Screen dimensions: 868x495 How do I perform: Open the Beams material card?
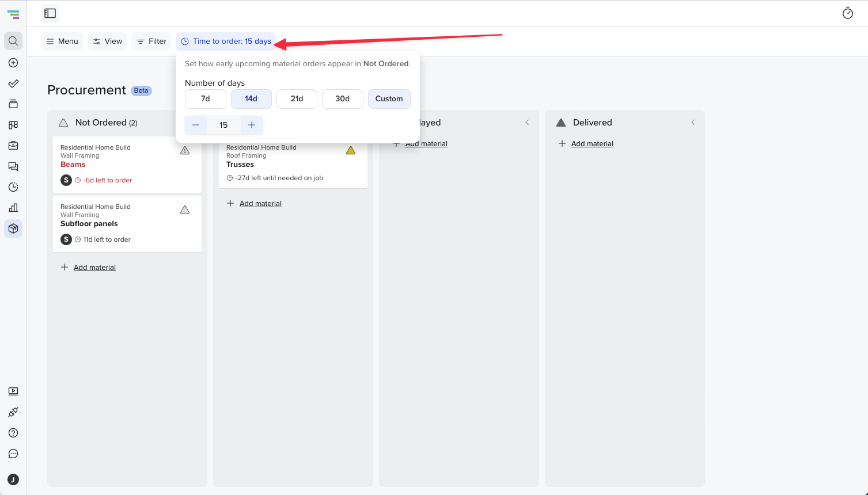(x=127, y=165)
